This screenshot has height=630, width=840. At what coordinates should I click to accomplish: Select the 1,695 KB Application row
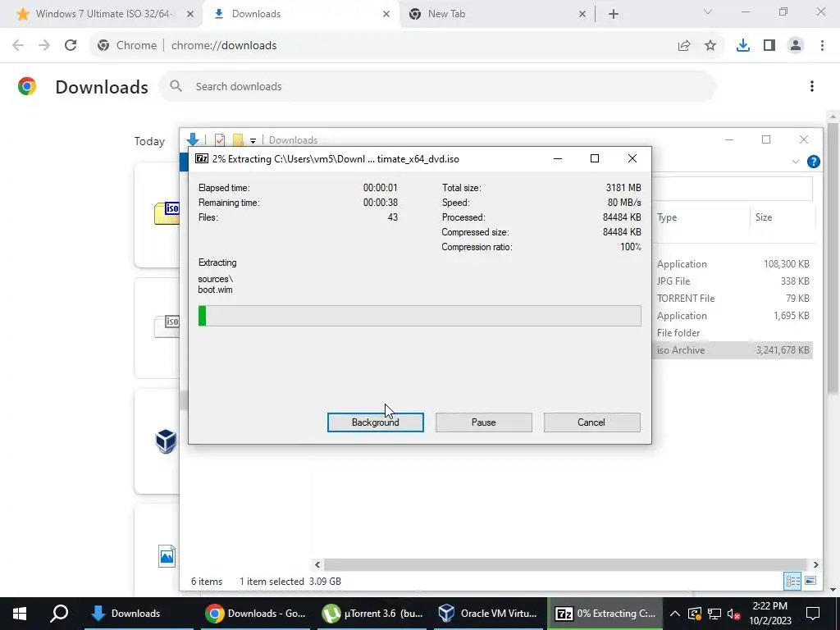coord(733,316)
